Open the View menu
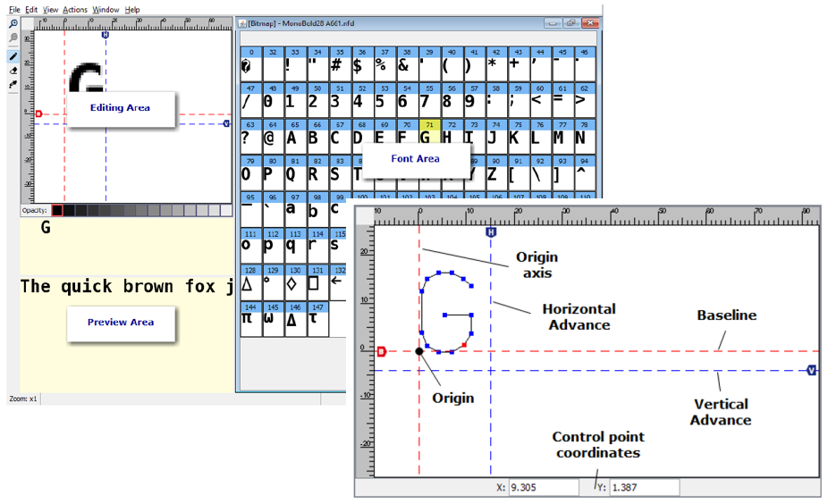This screenshot has width=828, height=504. pyautogui.click(x=51, y=10)
